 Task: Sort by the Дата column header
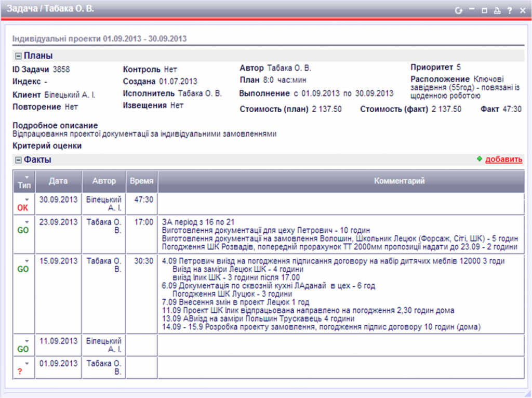click(58, 181)
